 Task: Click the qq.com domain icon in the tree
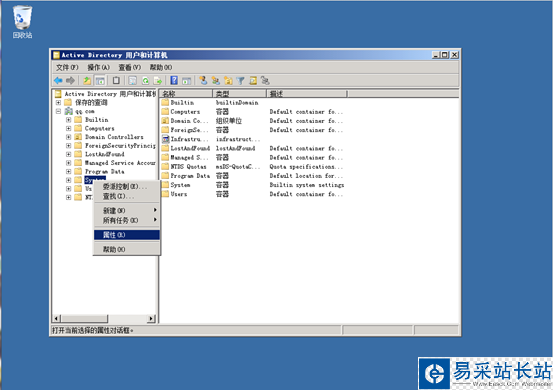68,111
